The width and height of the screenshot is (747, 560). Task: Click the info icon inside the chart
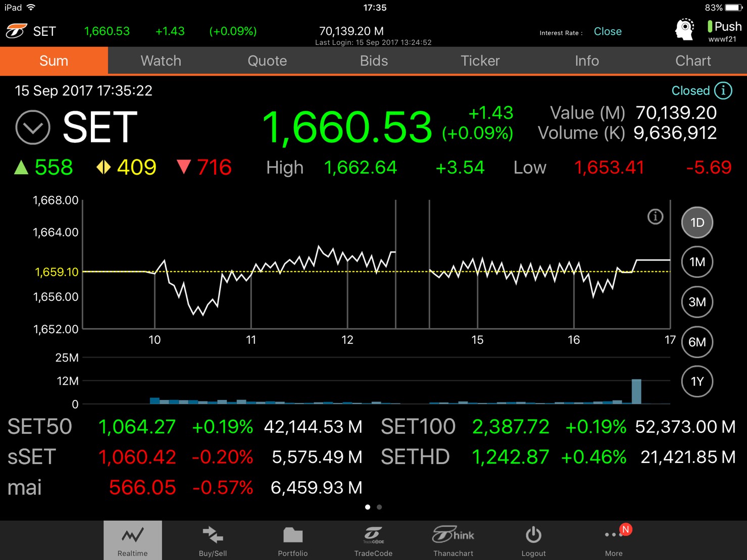(655, 217)
